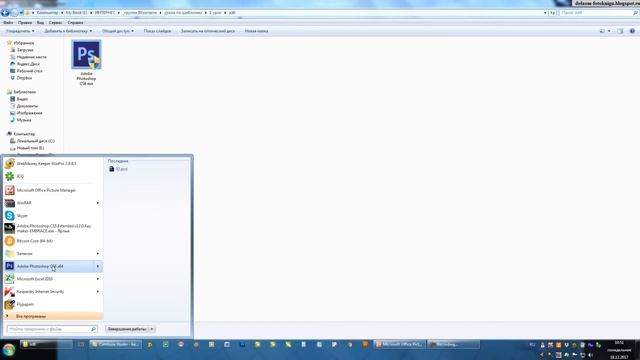Open Видео library

pos(19,99)
